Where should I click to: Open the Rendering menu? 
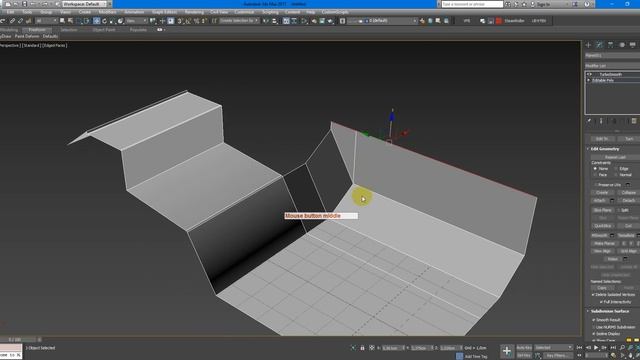point(194,12)
